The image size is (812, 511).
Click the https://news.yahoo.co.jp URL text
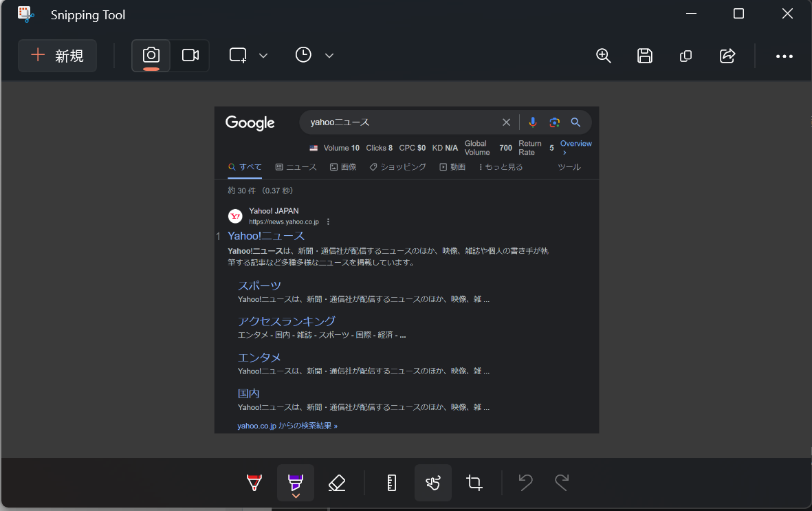284,222
